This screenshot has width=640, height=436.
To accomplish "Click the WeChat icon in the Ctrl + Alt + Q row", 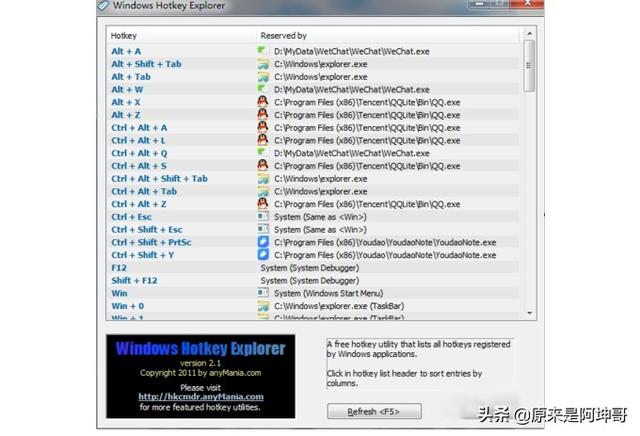I will pyautogui.click(x=263, y=153).
